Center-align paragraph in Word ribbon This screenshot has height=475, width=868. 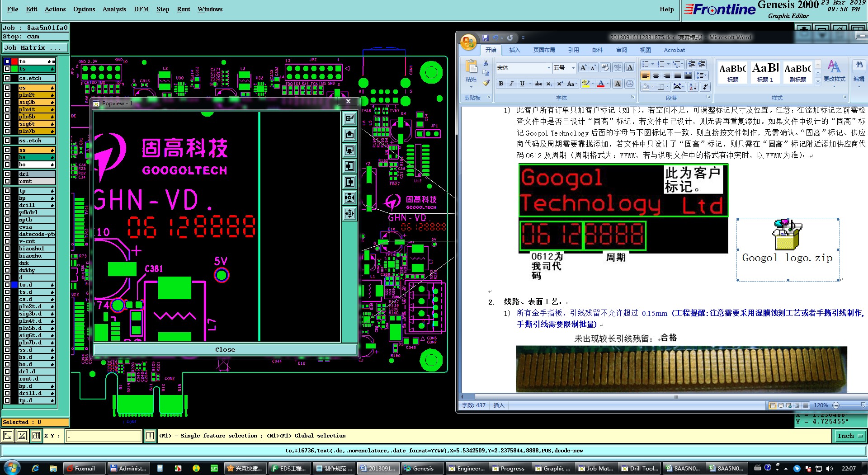pyautogui.click(x=656, y=75)
